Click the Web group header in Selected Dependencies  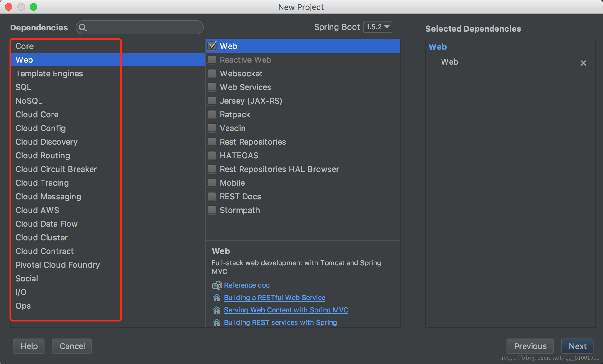[438, 47]
